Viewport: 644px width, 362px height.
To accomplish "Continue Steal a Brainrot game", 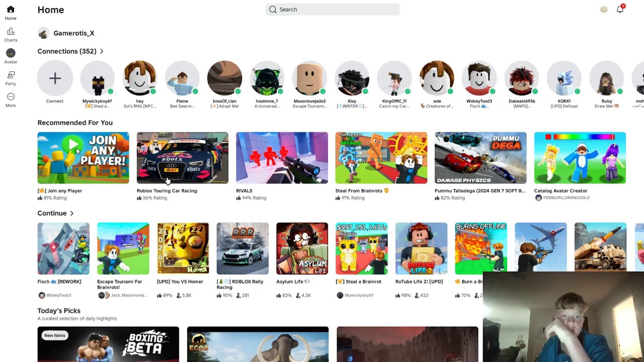I will click(x=362, y=249).
